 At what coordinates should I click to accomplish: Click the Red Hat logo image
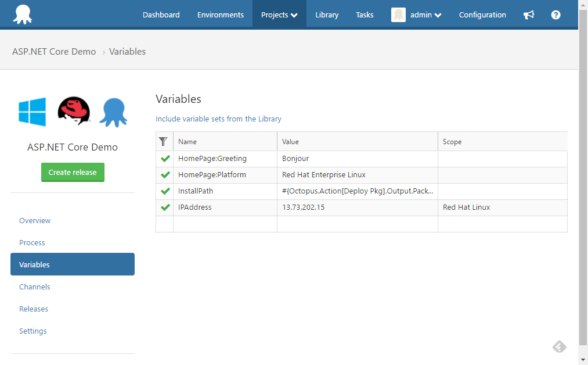(74, 111)
